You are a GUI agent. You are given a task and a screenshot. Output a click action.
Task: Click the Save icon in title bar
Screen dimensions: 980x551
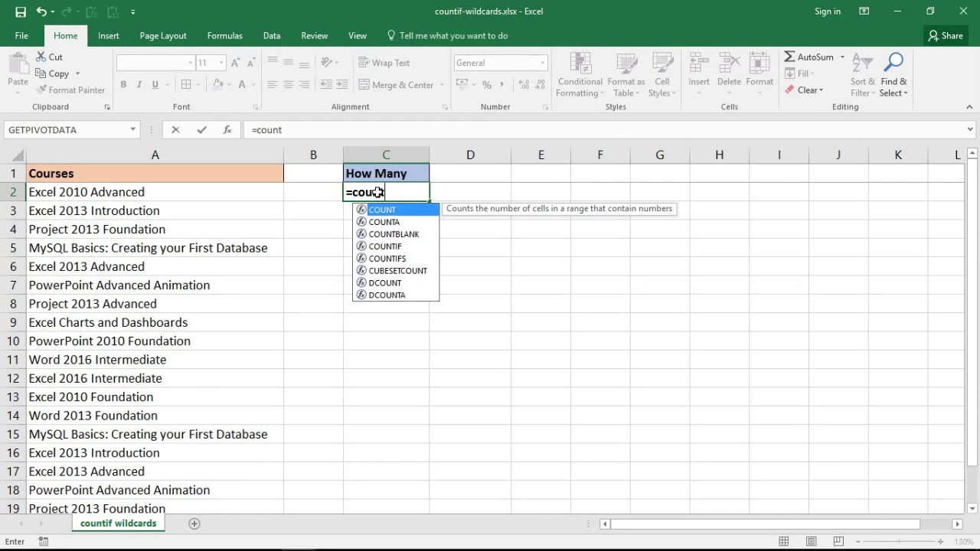[21, 11]
